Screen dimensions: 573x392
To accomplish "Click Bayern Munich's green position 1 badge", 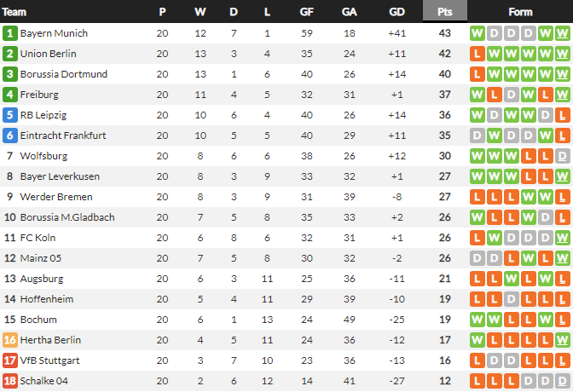I will coord(9,33).
